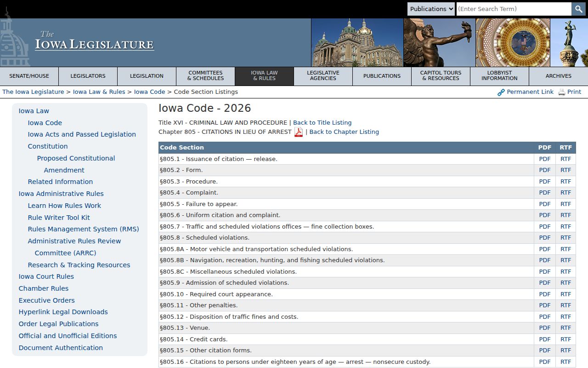
Task: Click the search magnifier button
Action: pos(578,9)
